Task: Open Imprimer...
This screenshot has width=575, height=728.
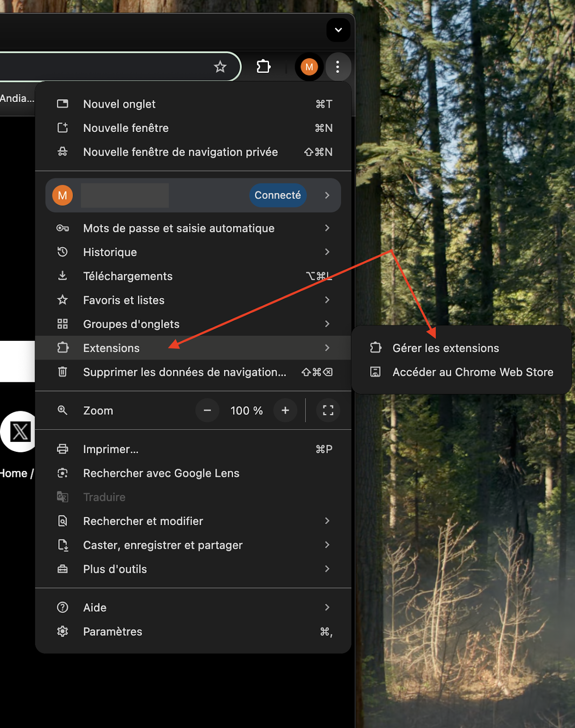Action: tap(193, 449)
